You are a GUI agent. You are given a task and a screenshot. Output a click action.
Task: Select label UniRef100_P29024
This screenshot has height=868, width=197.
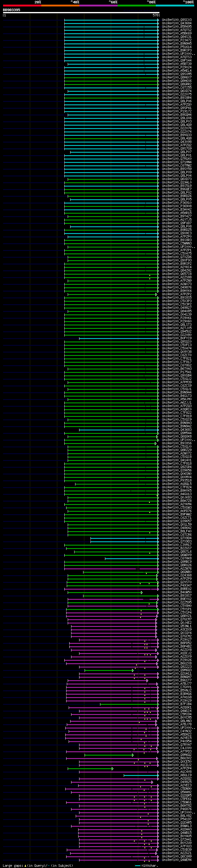[177, 67]
